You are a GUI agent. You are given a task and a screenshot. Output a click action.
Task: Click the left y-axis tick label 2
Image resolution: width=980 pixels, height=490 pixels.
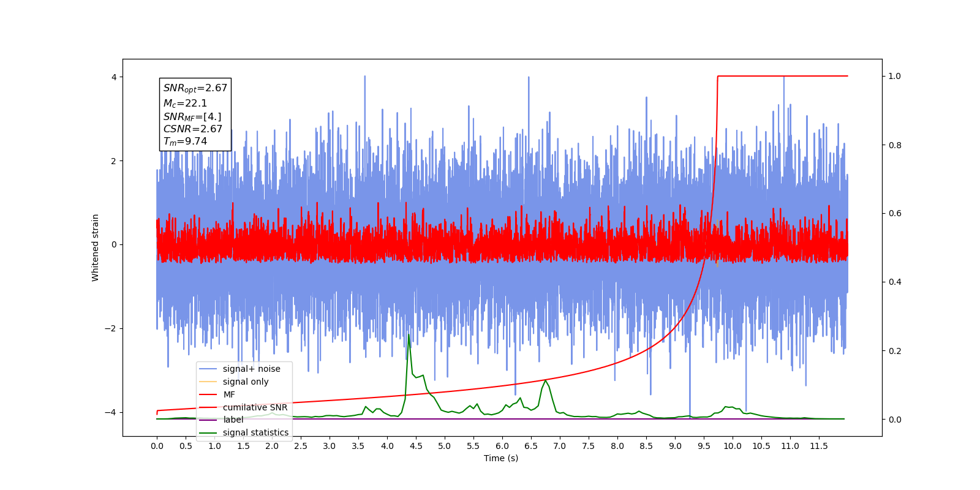114,161
